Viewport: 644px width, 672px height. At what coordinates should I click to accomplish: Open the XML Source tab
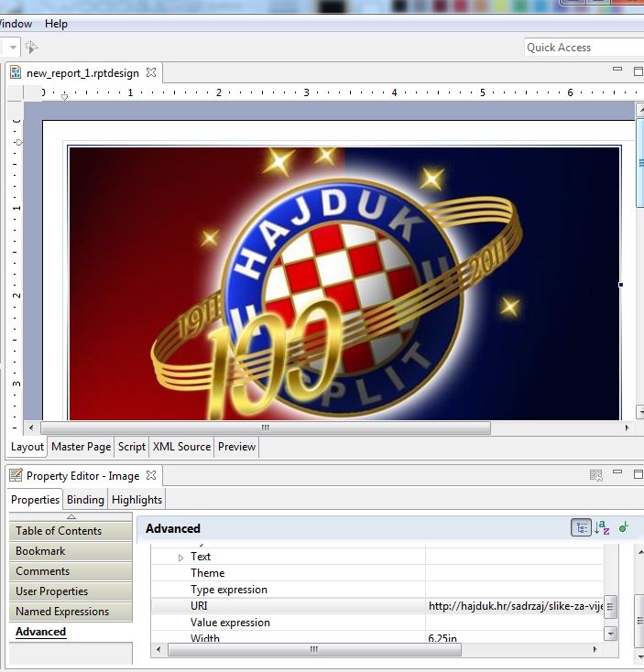click(181, 447)
